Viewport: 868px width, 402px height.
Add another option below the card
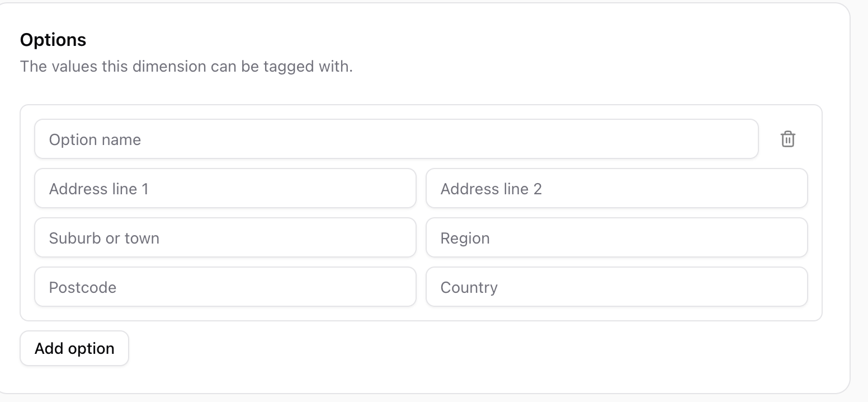(x=74, y=348)
